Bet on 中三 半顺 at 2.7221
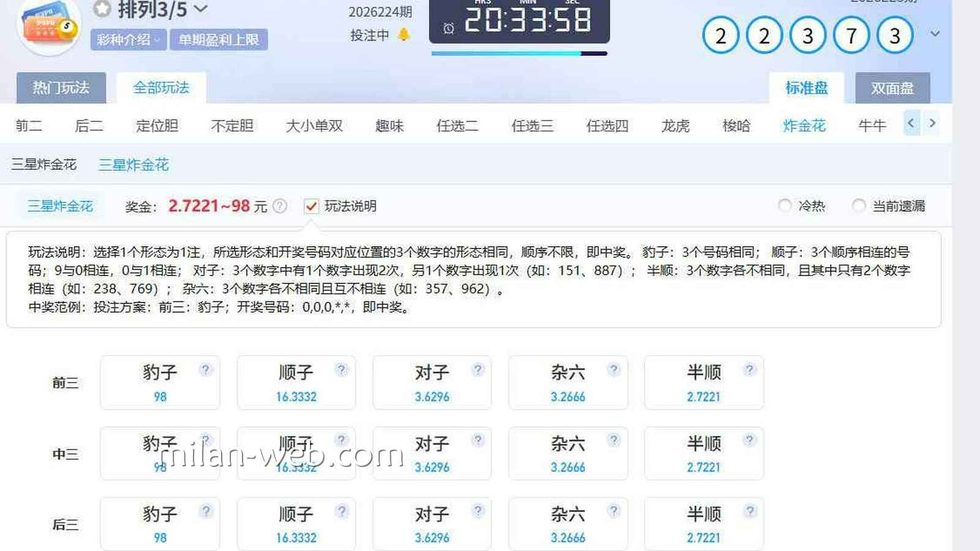The width and height of the screenshot is (980, 551). click(x=704, y=454)
